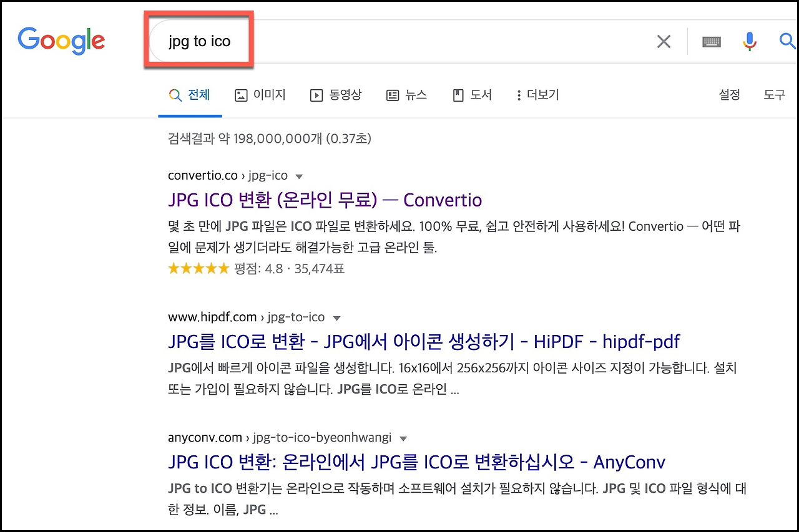Image resolution: width=799 pixels, height=532 pixels.
Task: Click the www.hipdf.com › jpg-to-ico URL text
Action: (x=247, y=317)
